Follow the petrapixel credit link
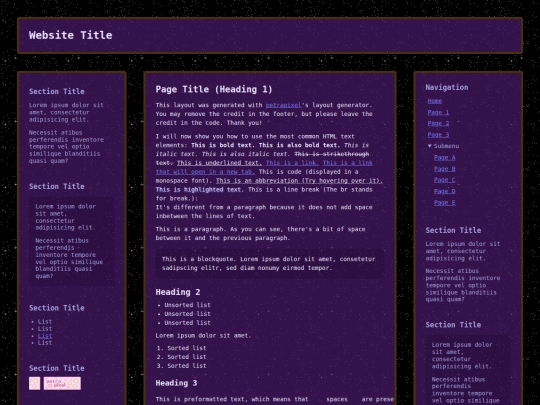 point(283,105)
